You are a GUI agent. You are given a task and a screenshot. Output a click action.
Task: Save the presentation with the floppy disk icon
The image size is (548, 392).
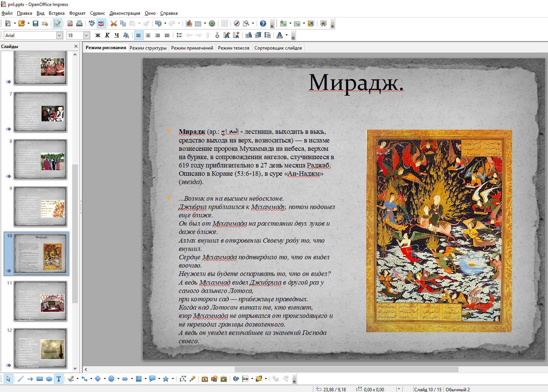[36, 23]
